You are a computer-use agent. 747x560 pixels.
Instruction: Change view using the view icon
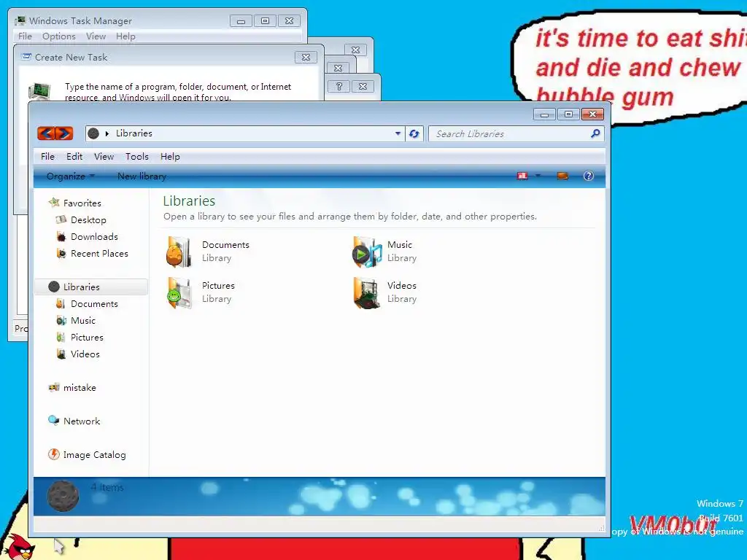522,176
